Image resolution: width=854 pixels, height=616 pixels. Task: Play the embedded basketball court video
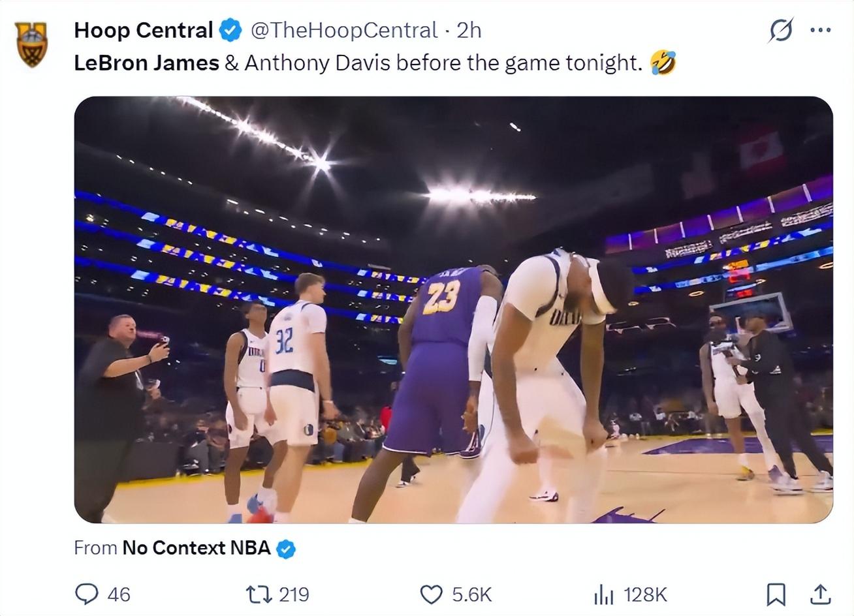[x=453, y=310]
